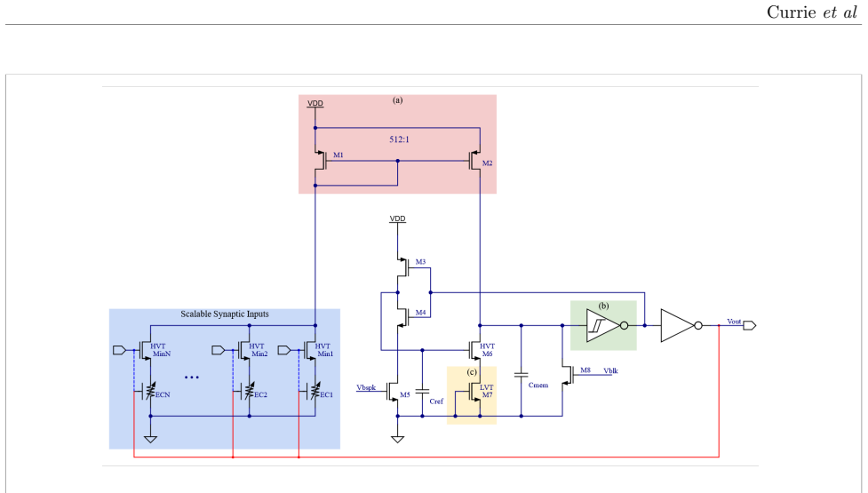Click the M4 transistor symbol
Viewport: 868px width, 493px height.
[x=402, y=317]
